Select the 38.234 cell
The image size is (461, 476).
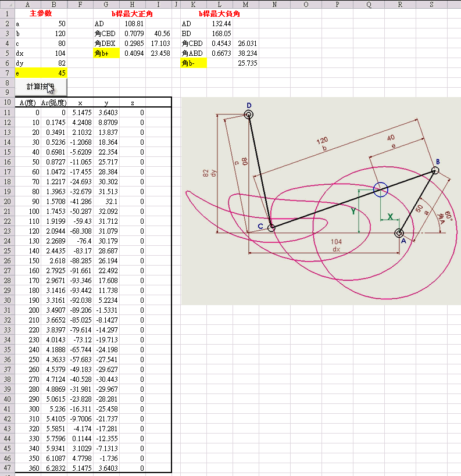click(x=246, y=53)
